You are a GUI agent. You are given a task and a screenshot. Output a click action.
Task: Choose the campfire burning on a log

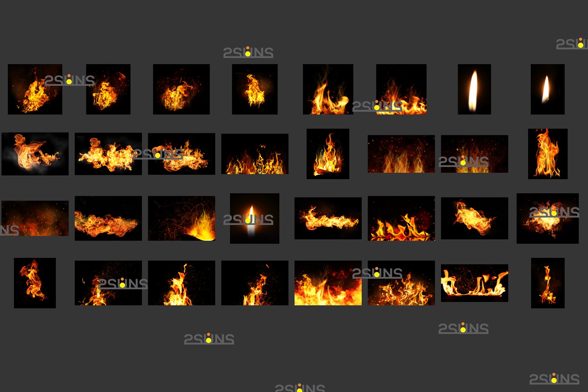(328, 154)
